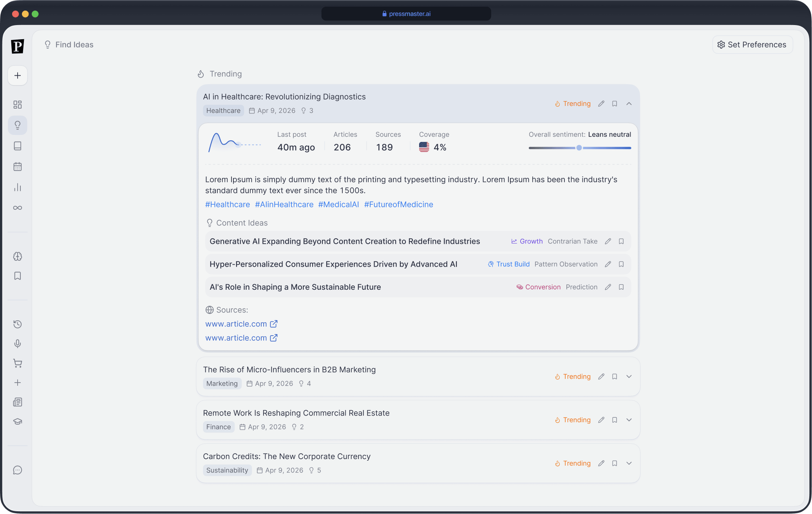Bookmark the Micro-Influencers in B2B Marketing trend
This screenshot has width=812, height=514.
click(615, 377)
